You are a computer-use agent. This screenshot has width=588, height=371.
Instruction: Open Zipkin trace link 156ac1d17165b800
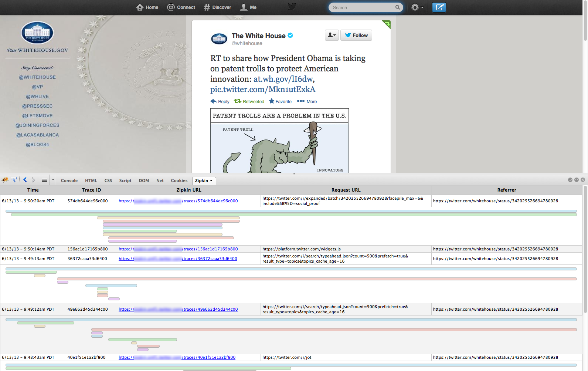tap(178, 249)
